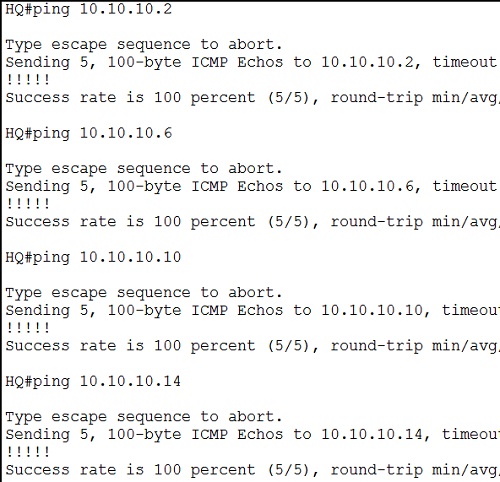Image resolution: width=500 pixels, height=482 pixels.
Task: Click the exclamation marks from the 10.10.10.2 ping
Action: [x=28, y=80]
